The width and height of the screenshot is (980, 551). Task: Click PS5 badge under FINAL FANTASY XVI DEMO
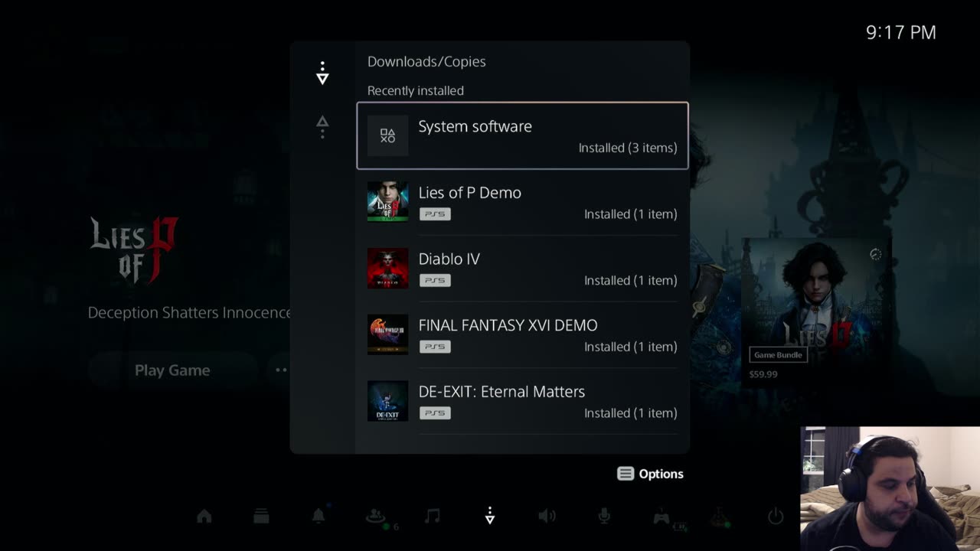click(x=435, y=347)
